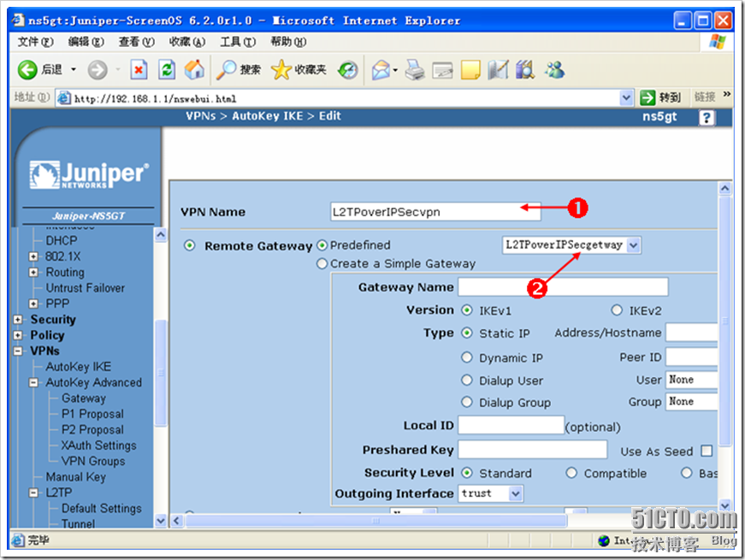
Task: Click the Print icon
Action: click(415, 70)
